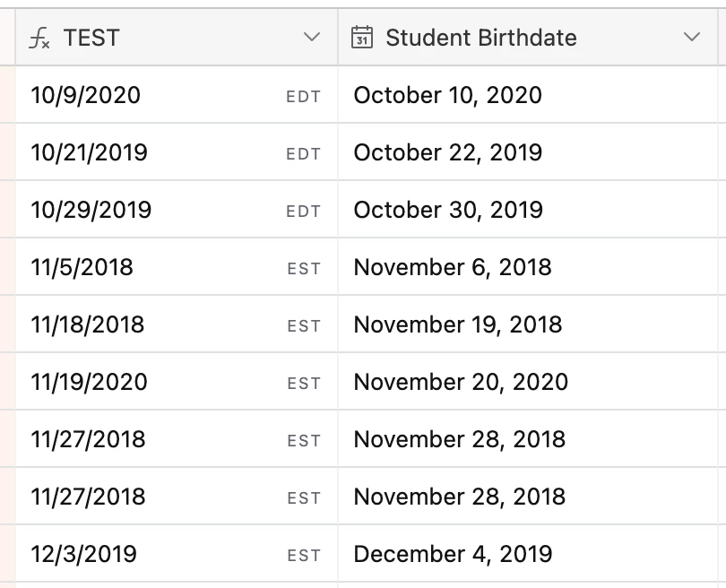Select the October 30, 2019 date cell
The width and height of the screenshot is (726, 588).
click(x=448, y=210)
